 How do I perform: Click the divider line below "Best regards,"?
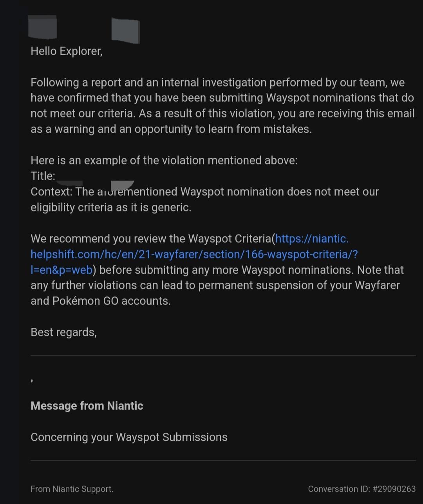223,356
